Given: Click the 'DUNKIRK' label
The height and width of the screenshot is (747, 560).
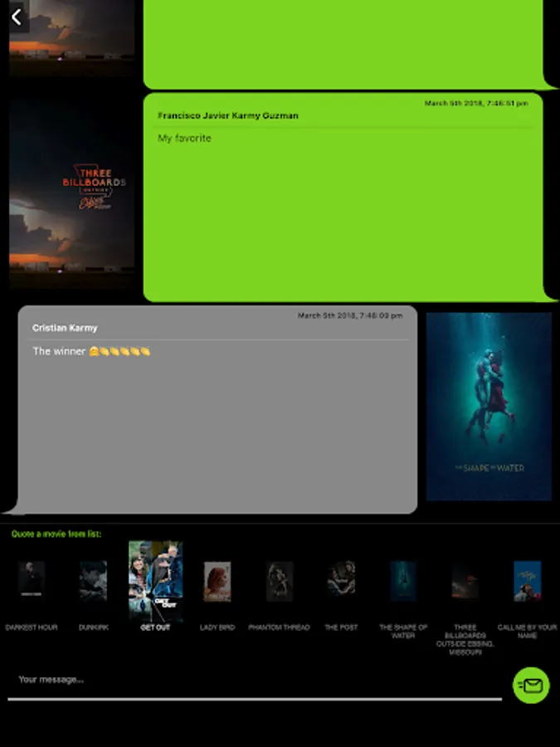Looking at the screenshot, I should (x=93, y=627).
